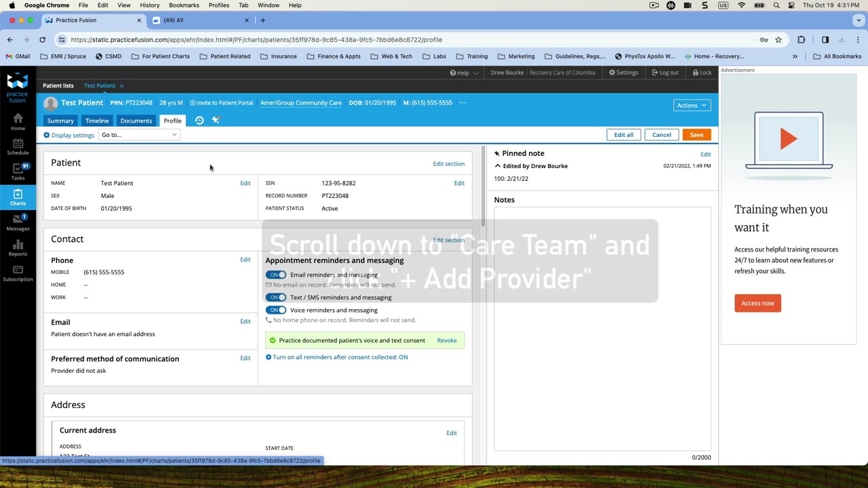The width and height of the screenshot is (868, 488).
Task: Check Messages via the sidebar envelope icon
Action: pyautogui.click(x=18, y=224)
